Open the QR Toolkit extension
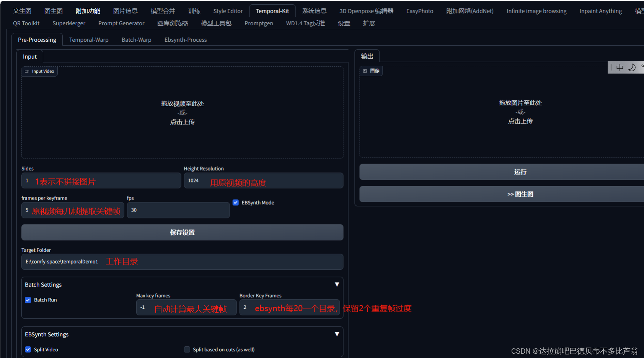This screenshot has height=359, width=644. pyautogui.click(x=26, y=23)
